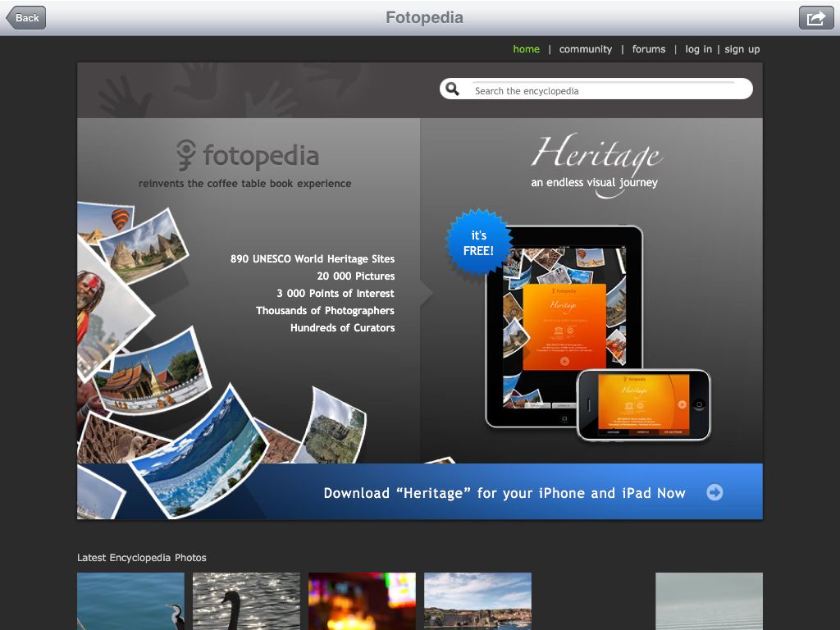Open the forums nav link
Image resolution: width=840 pixels, height=630 pixels.
(x=649, y=49)
